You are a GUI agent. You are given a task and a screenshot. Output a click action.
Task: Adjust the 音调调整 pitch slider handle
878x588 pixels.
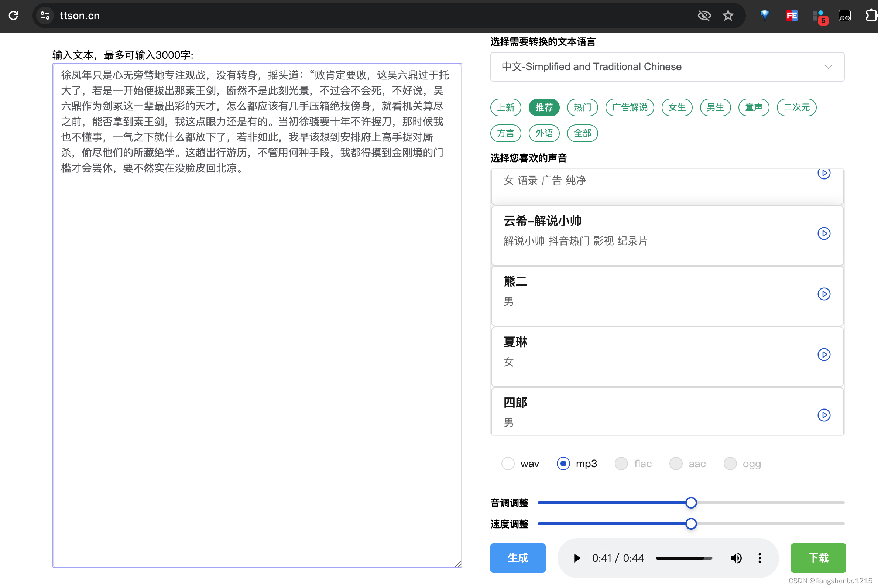691,503
